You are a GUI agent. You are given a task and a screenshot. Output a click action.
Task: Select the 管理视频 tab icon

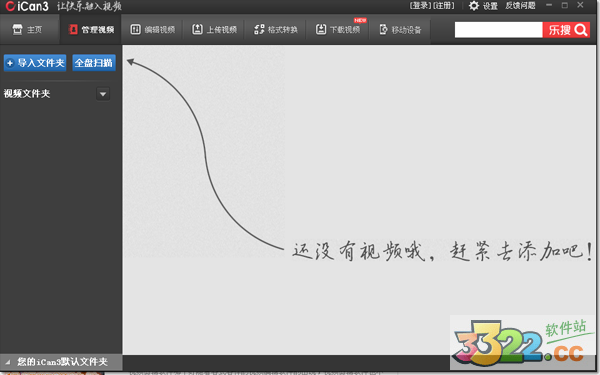73,29
